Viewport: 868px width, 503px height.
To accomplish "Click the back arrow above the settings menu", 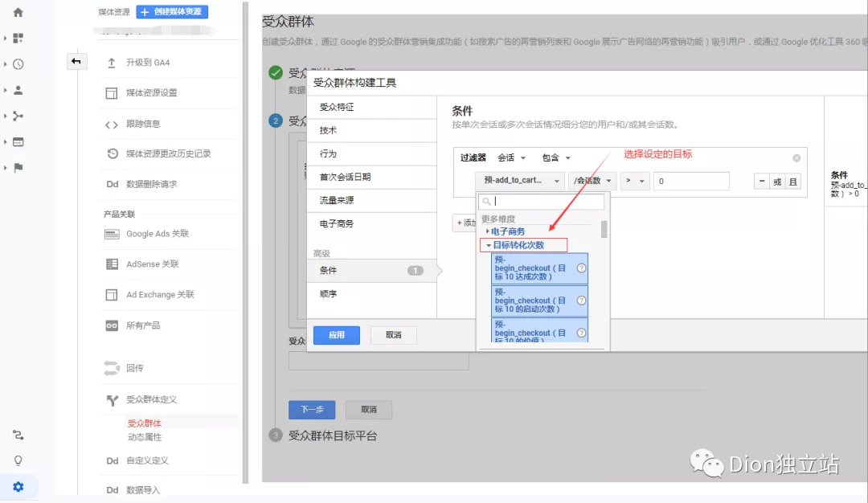I will (x=76, y=60).
